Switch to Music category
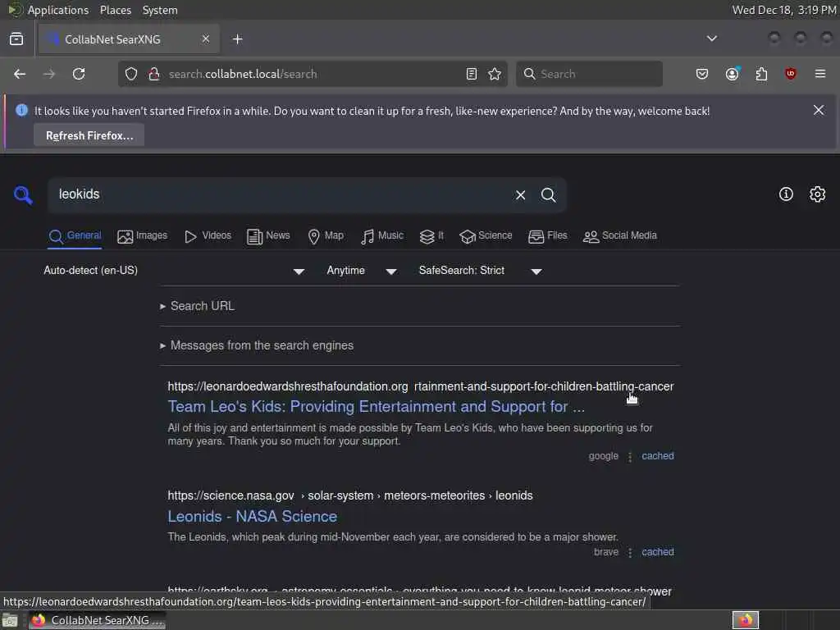This screenshot has height=630, width=840. [x=382, y=236]
